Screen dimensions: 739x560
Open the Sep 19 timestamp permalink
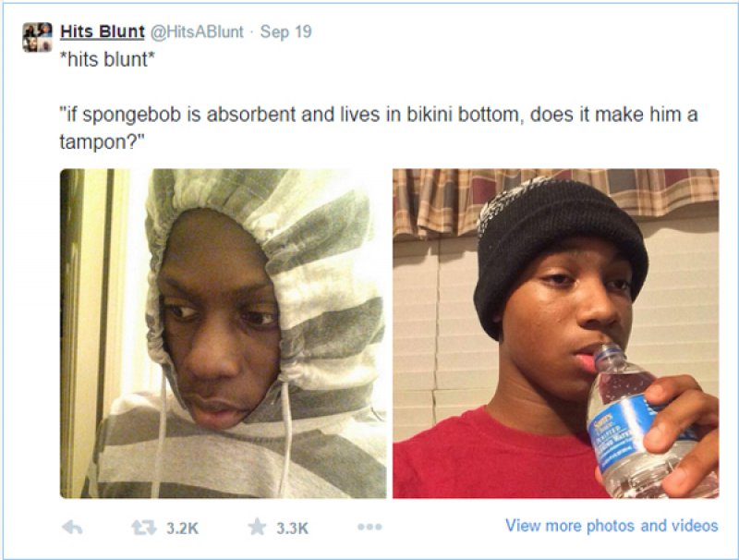coord(286,31)
